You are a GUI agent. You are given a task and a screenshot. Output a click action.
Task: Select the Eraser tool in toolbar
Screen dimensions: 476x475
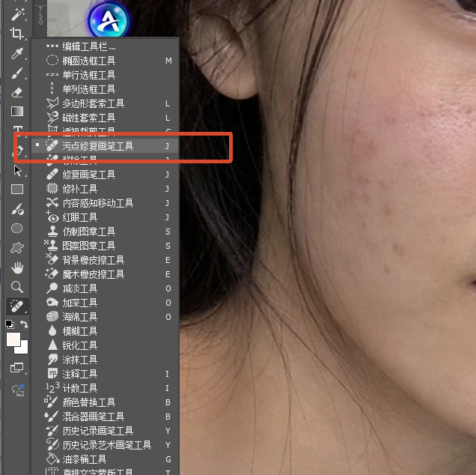pyautogui.click(x=17, y=92)
